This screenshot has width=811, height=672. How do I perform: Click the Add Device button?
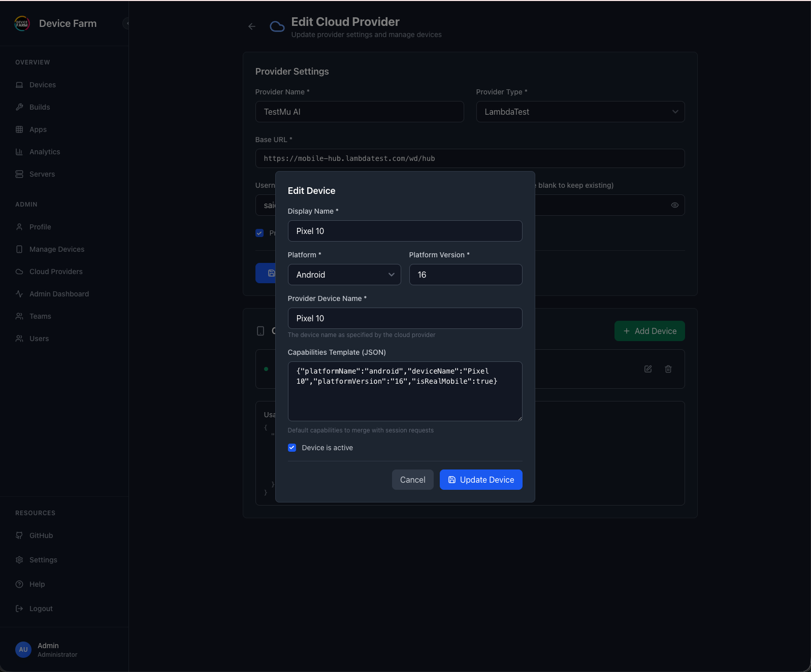click(650, 331)
